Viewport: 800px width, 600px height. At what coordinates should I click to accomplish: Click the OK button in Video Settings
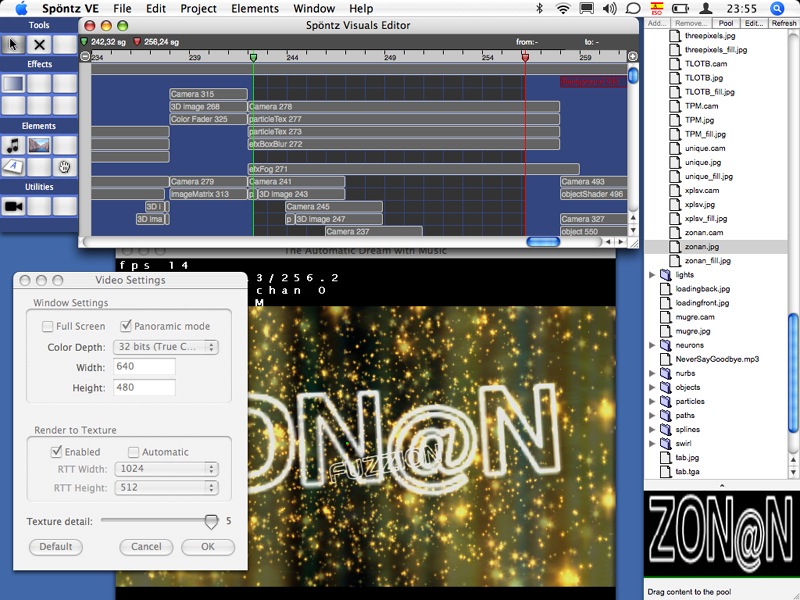207,547
